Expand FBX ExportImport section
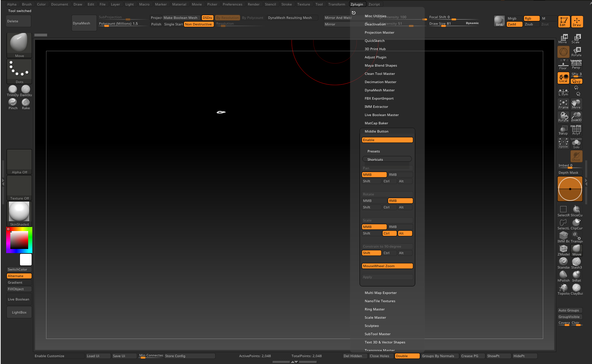The height and width of the screenshot is (364, 592). click(379, 99)
